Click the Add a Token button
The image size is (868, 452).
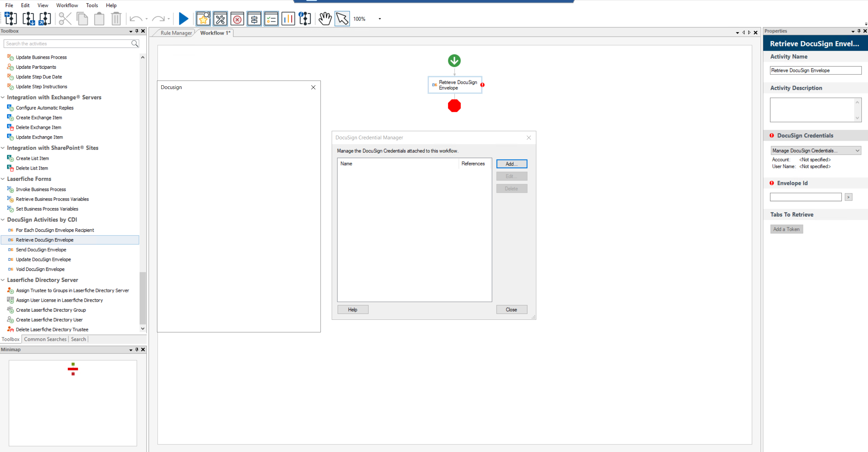786,229
